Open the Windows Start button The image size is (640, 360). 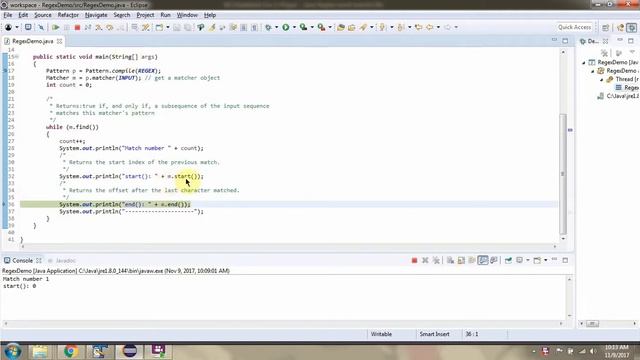[x=12, y=351]
